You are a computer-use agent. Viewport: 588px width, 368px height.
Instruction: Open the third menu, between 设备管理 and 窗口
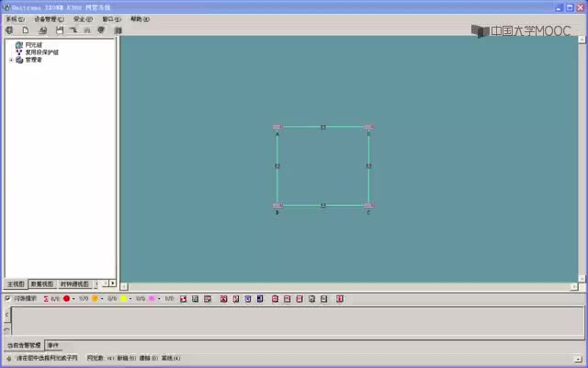(x=83, y=18)
